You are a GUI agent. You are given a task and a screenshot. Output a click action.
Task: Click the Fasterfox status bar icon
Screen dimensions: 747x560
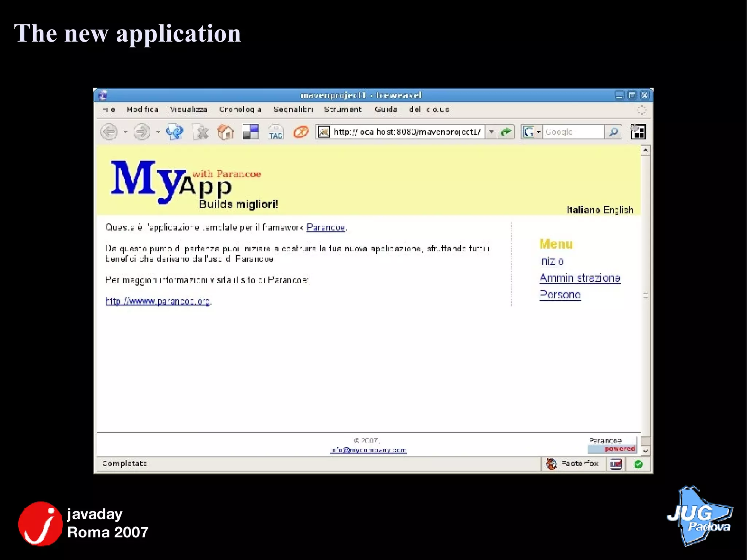coord(551,464)
